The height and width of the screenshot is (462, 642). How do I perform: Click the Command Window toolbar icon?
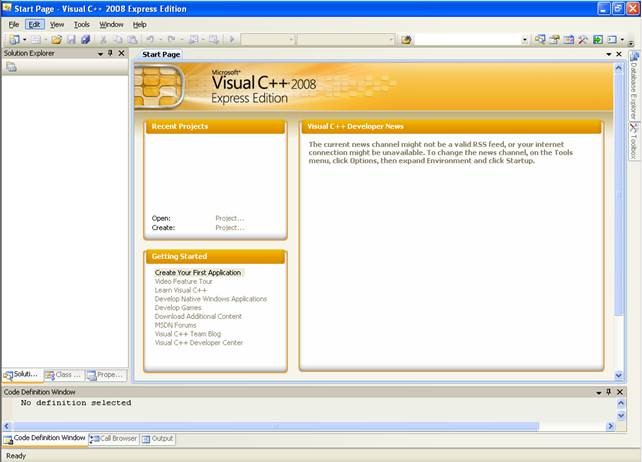click(612, 40)
